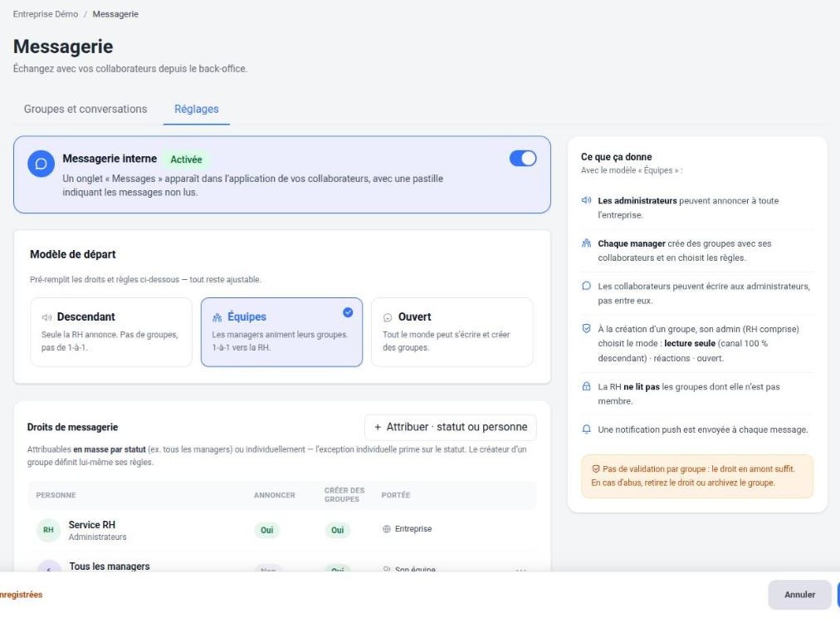Image resolution: width=840 pixels, height=618 pixels.
Task: Click the team icon next to Équipes
Action: point(217,317)
